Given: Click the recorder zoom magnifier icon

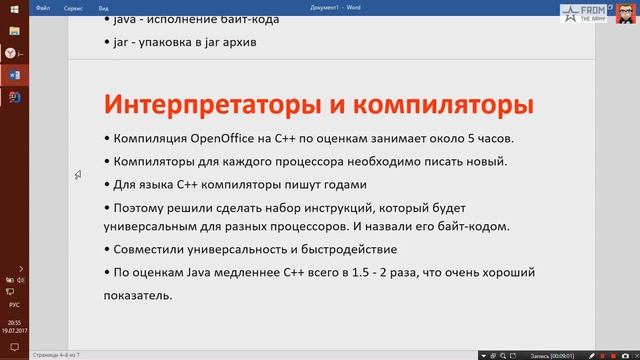Looking at the screenshot, I should [503, 356].
